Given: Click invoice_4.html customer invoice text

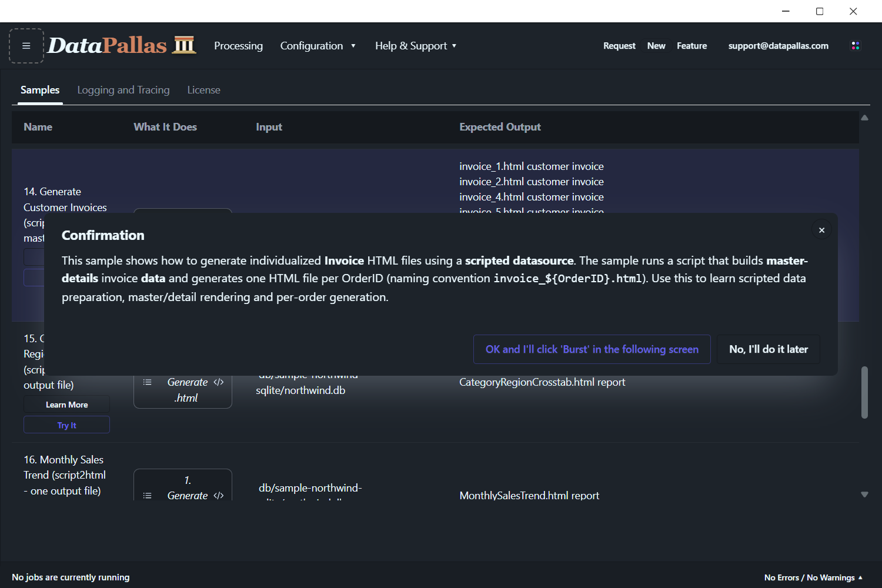Looking at the screenshot, I should tap(532, 197).
